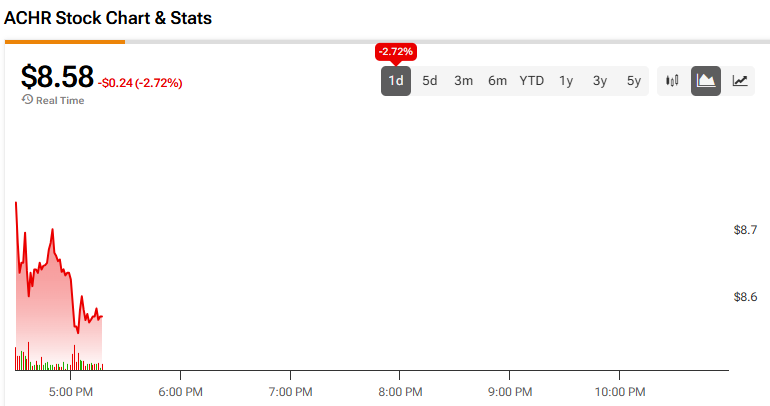Select the area chart type icon
Image resolution: width=770 pixels, height=406 pixels.
[x=706, y=81]
